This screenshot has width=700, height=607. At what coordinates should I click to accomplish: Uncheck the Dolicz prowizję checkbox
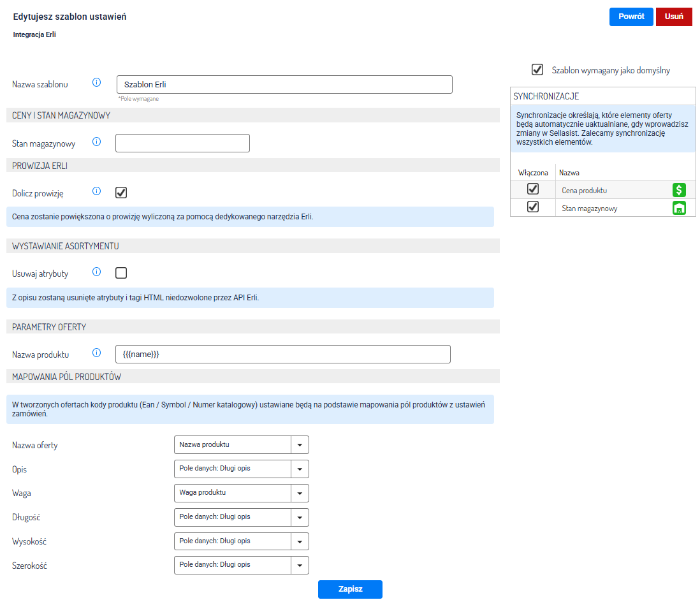(x=121, y=192)
